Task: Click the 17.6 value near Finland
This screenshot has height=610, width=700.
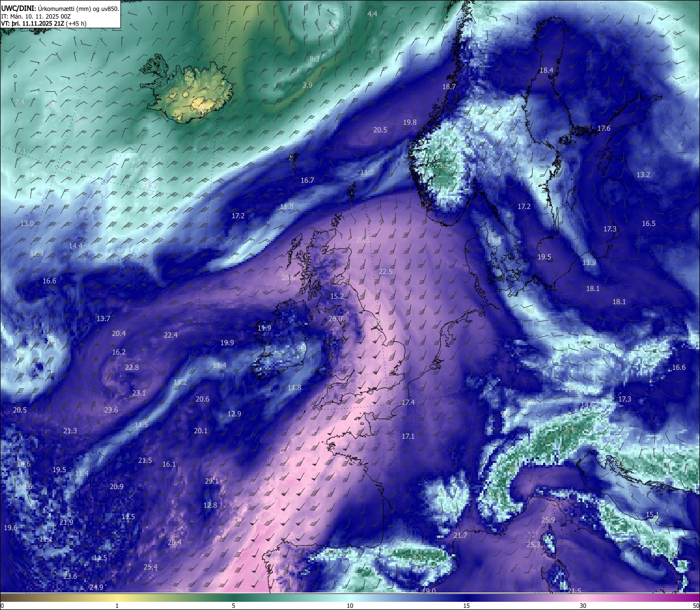Action: [604, 128]
